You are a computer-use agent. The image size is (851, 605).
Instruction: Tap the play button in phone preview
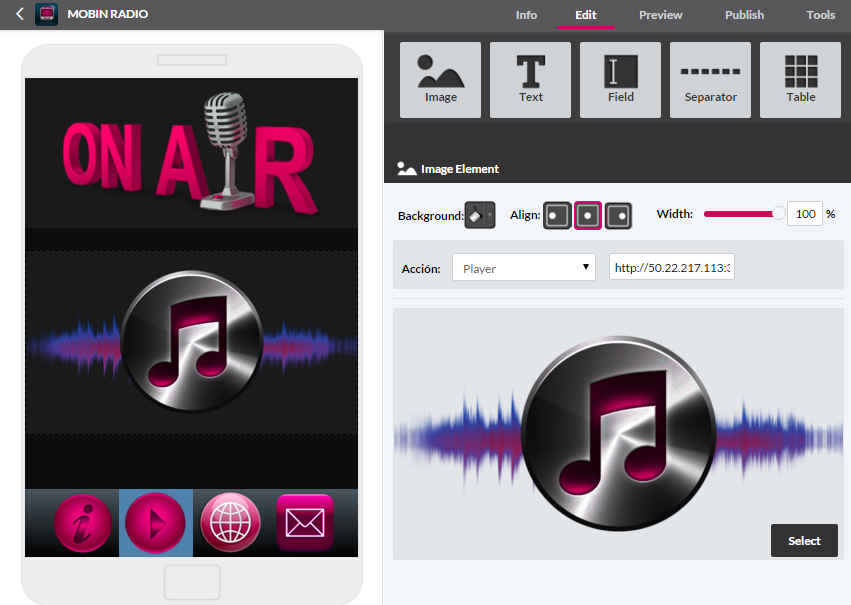[155, 523]
